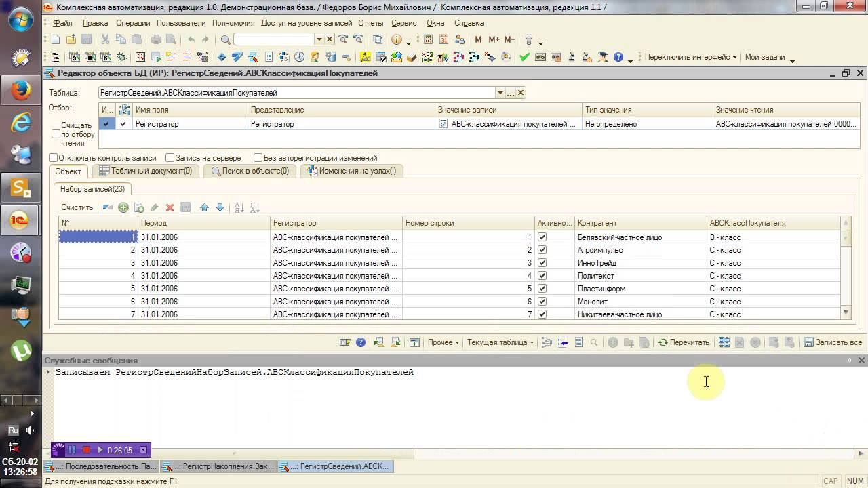868x488 pixels.
Task: Click the green add record icon
Action: click(x=123, y=207)
